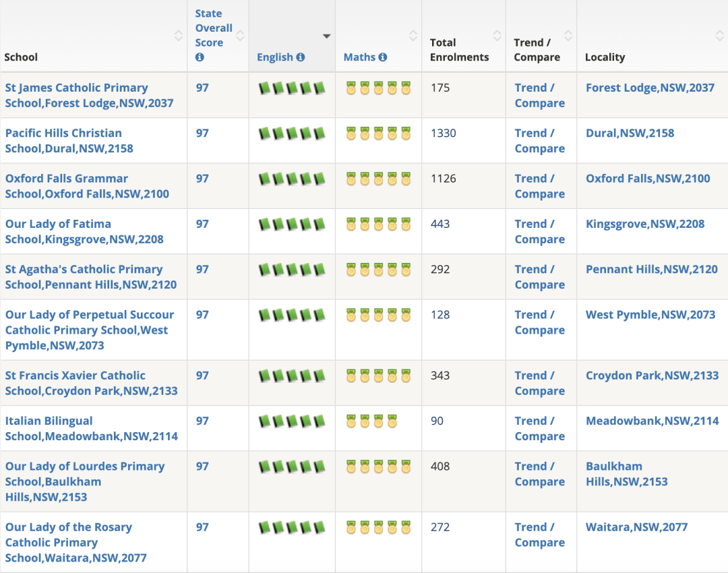
Task: Click enrolment value 90
Action: coord(437,421)
